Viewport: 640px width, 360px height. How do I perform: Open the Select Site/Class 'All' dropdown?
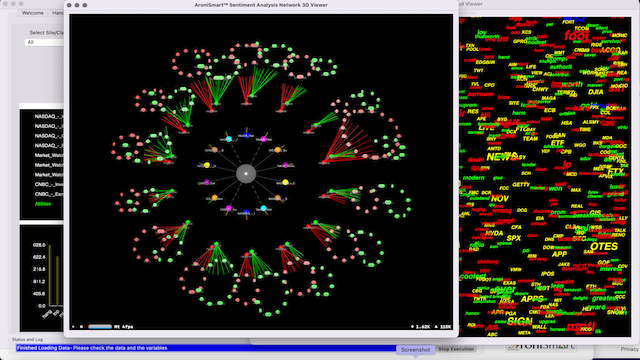(44, 42)
